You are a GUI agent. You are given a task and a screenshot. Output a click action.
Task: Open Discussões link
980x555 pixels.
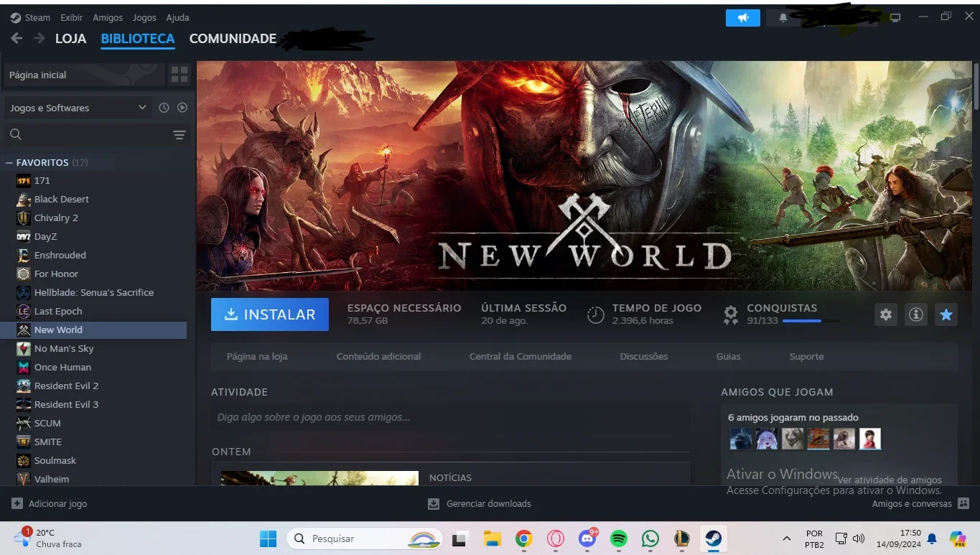[x=644, y=357]
